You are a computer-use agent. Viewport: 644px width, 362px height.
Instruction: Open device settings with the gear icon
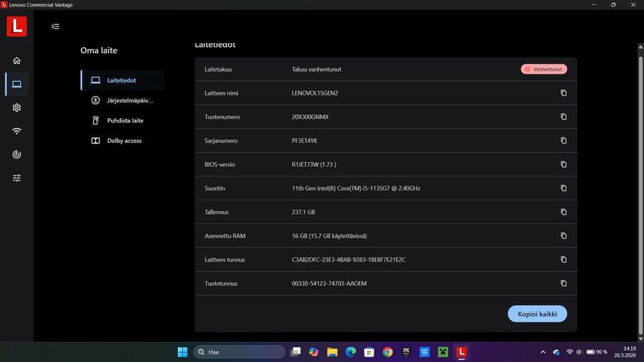(x=17, y=107)
